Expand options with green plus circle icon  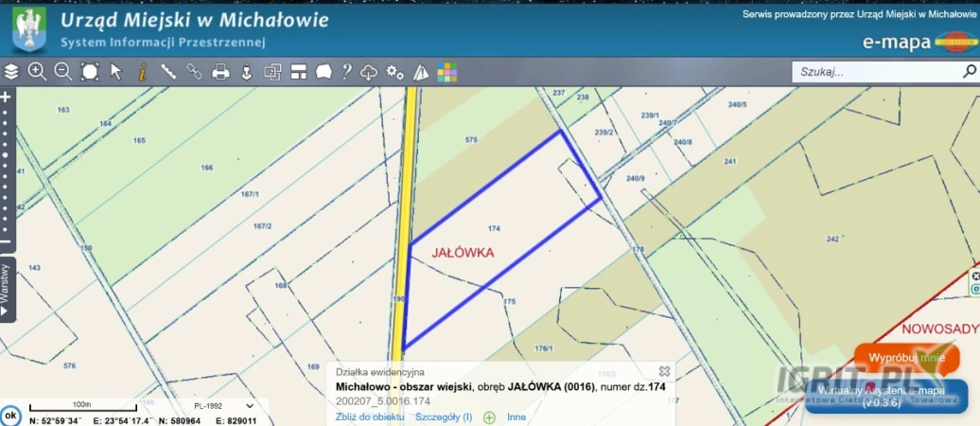[x=489, y=417]
